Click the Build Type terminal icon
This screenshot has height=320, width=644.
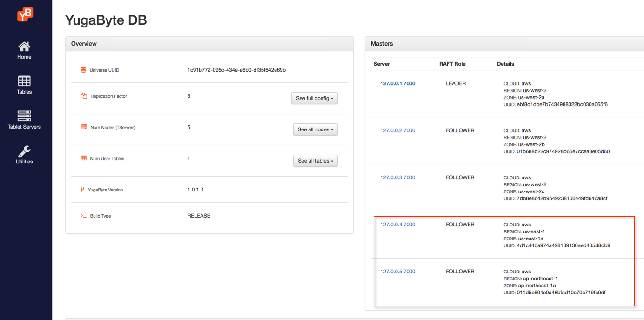(x=84, y=216)
